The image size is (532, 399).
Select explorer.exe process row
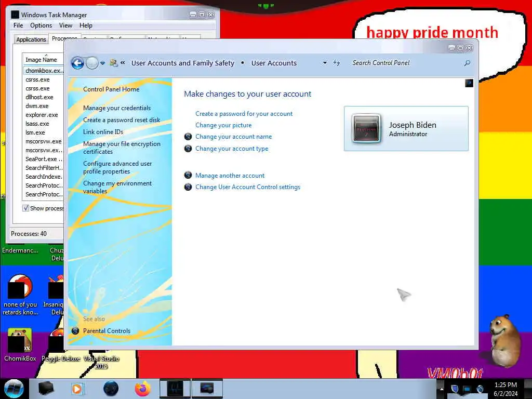44,115
